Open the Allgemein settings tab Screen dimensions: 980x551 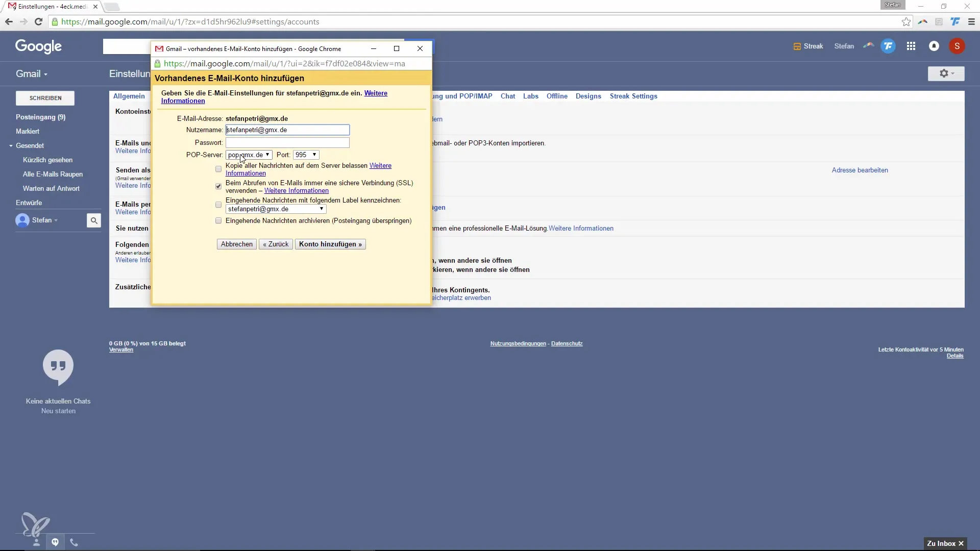[x=129, y=96]
